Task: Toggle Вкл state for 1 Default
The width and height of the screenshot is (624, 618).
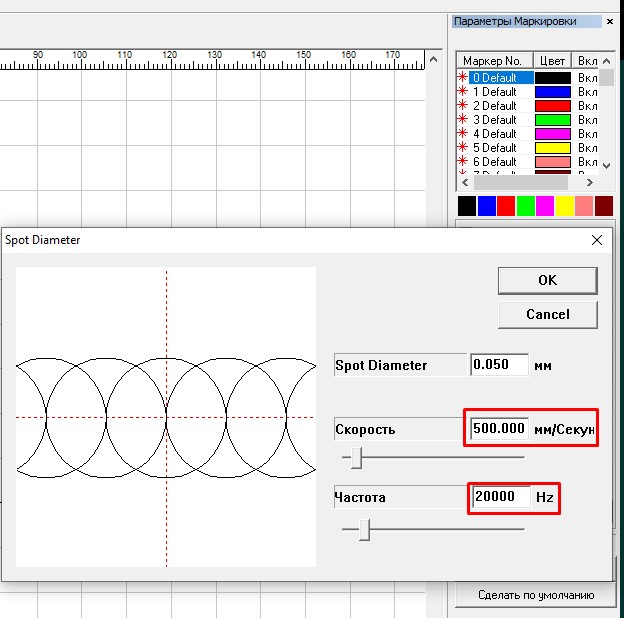Action: [587, 92]
